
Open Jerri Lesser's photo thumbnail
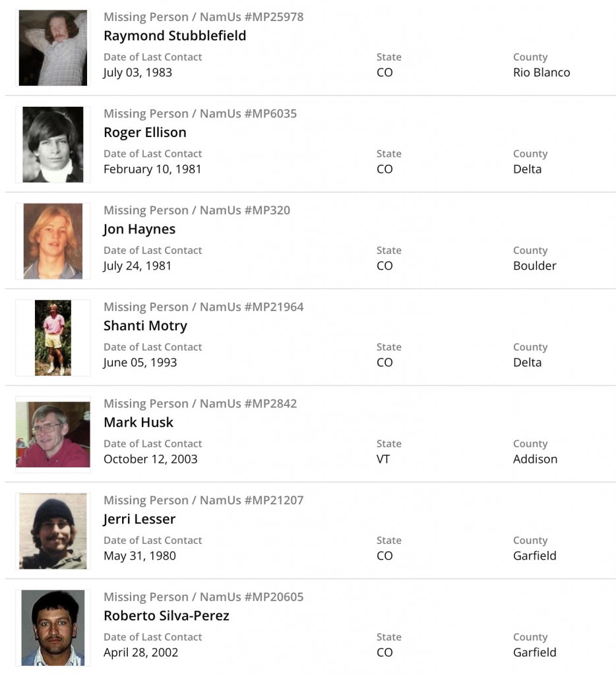[53, 531]
